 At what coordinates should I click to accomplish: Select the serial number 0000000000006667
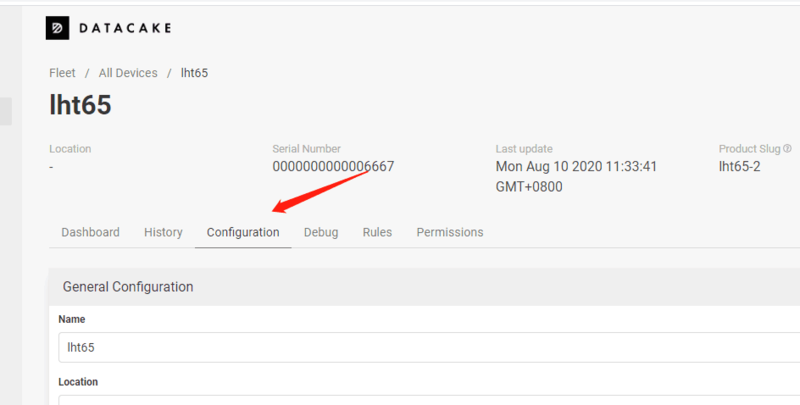[x=333, y=166]
